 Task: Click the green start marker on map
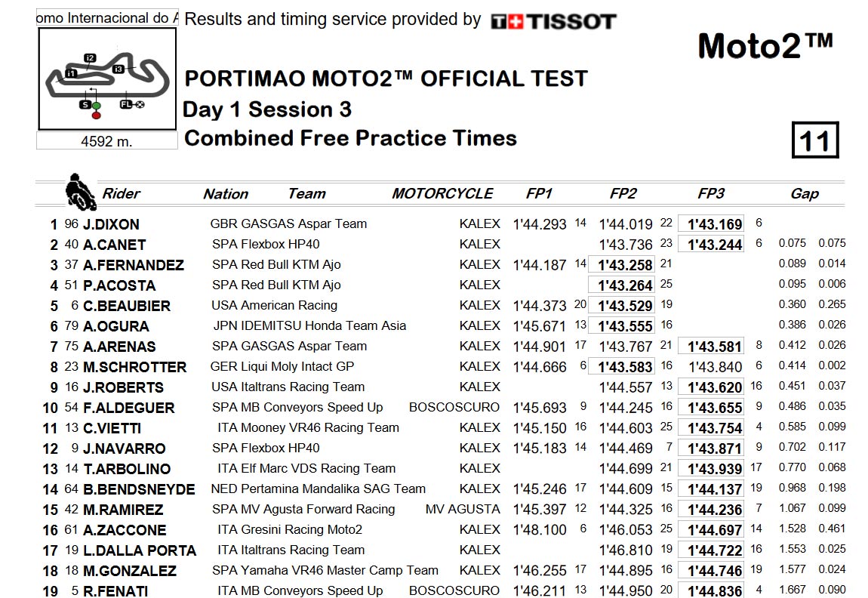pyautogui.click(x=97, y=106)
